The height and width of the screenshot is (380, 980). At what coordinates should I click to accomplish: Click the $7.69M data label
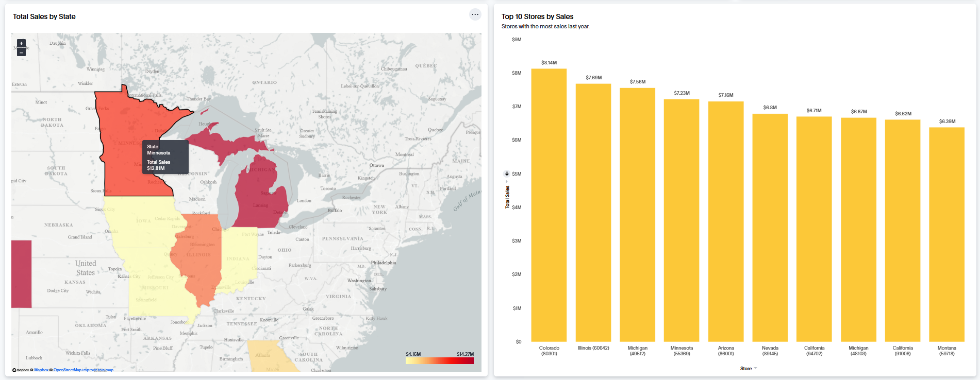593,78
